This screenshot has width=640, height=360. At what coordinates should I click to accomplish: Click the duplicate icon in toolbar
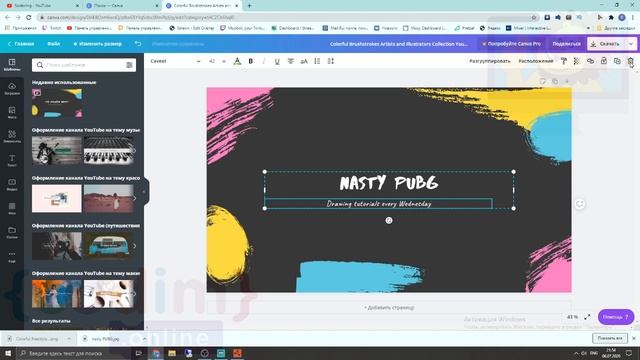pos(617,61)
